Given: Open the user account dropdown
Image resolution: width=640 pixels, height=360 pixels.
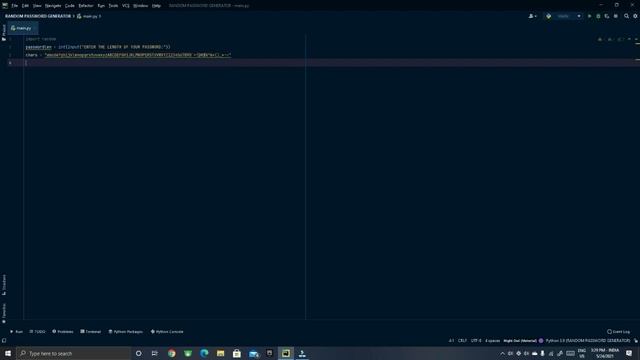Looking at the screenshot, I should tap(532, 16).
